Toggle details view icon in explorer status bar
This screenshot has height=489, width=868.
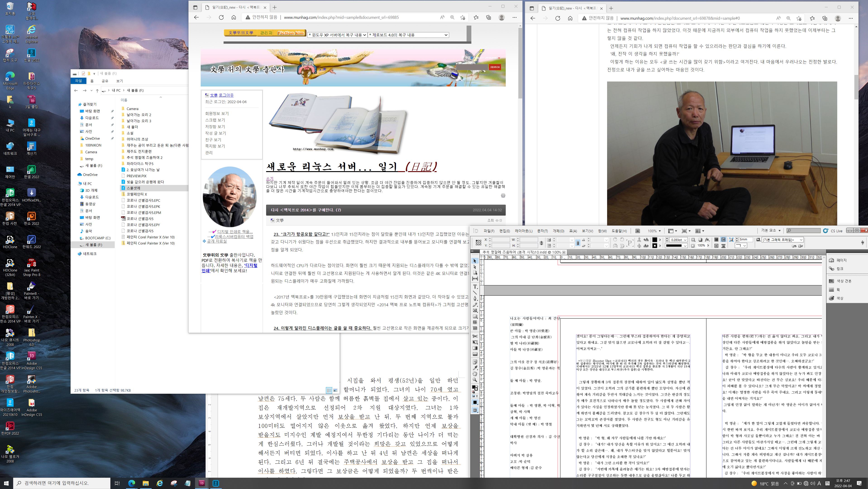[329, 390]
